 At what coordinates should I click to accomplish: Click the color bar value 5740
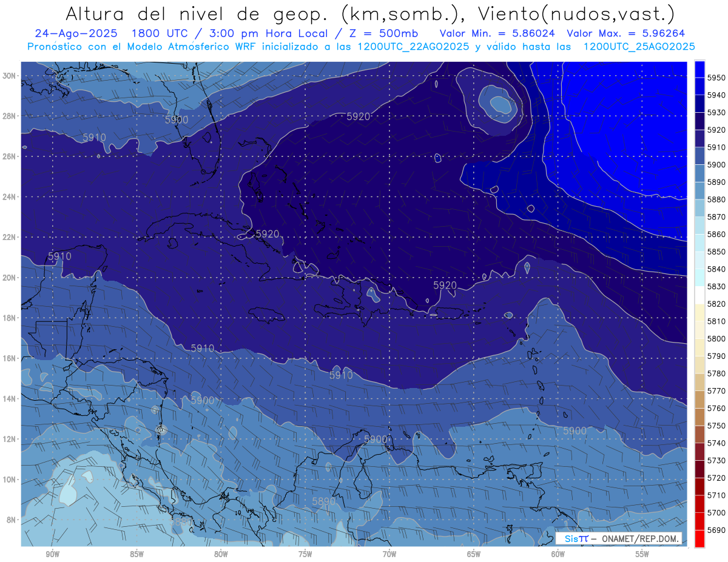[x=716, y=443]
